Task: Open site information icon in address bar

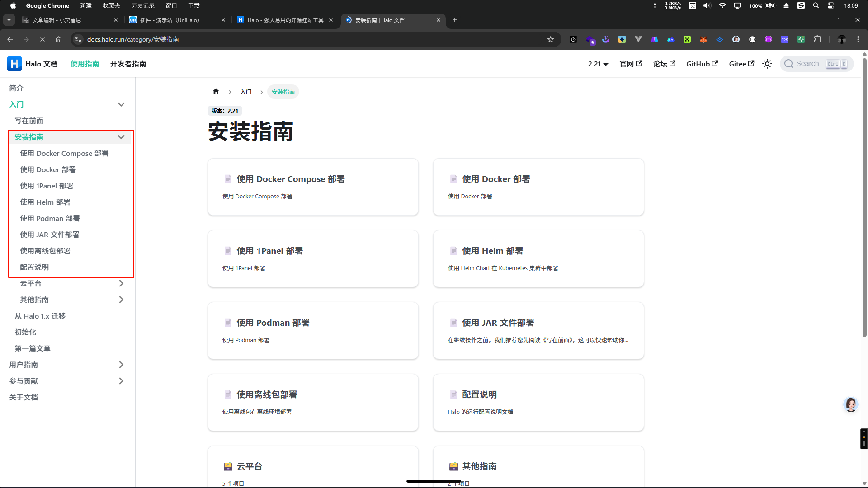Action: click(x=78, y=39)
